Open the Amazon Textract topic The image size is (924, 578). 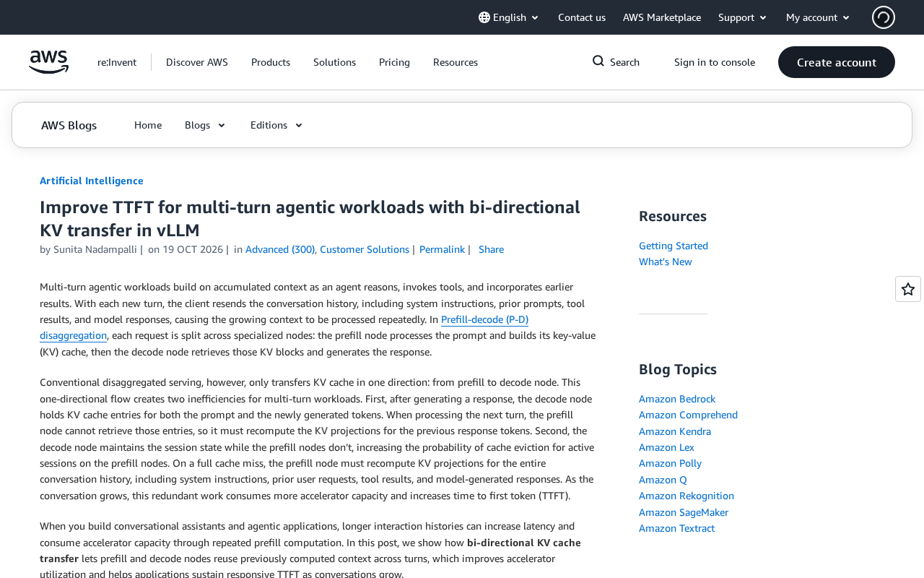tap(676, 528)
